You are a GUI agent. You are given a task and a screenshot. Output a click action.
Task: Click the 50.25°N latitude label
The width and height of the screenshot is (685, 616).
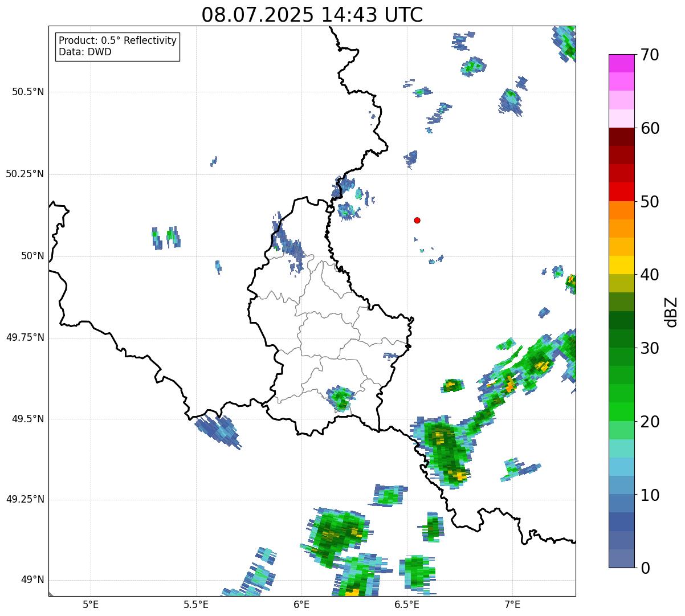pos(25,174)
